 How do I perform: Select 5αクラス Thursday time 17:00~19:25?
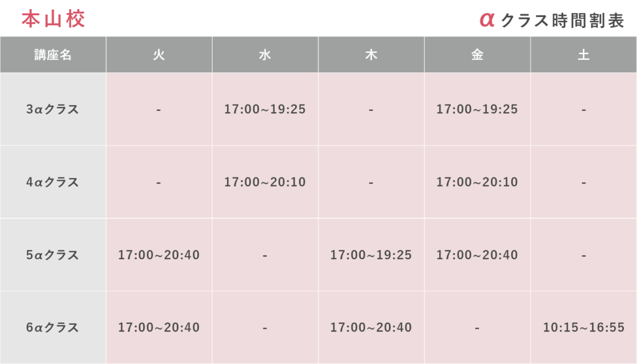pos(371,255)
